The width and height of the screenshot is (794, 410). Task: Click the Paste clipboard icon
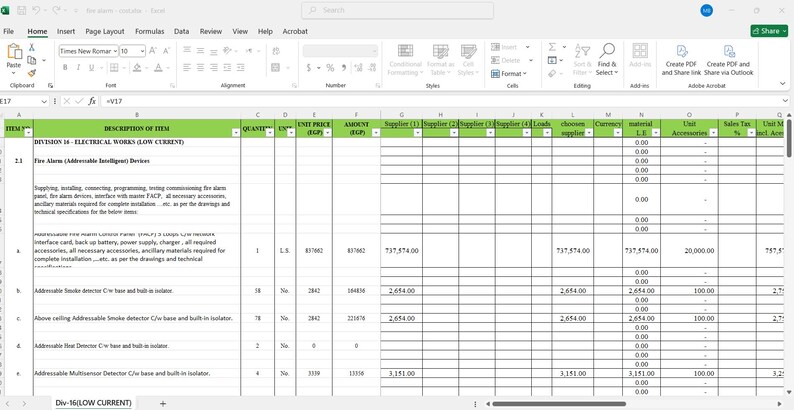[14, 52]
